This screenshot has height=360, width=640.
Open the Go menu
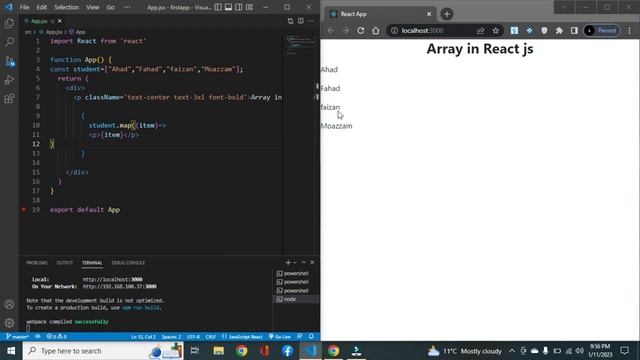click(111, 7)
